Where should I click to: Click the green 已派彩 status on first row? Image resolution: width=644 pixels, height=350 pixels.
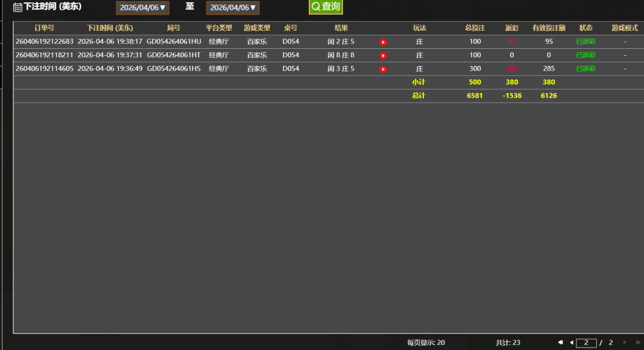tap(586, 42)
